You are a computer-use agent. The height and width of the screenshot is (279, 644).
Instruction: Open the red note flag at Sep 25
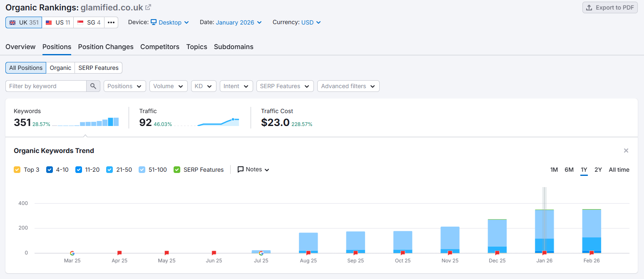point(356,253)
